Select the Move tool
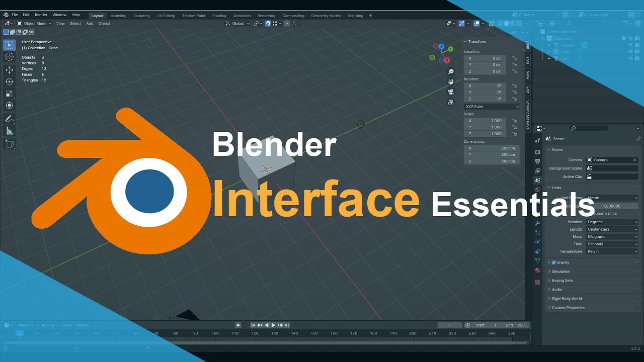This screenshot has height=362, width=644. [x=9, y=70]
